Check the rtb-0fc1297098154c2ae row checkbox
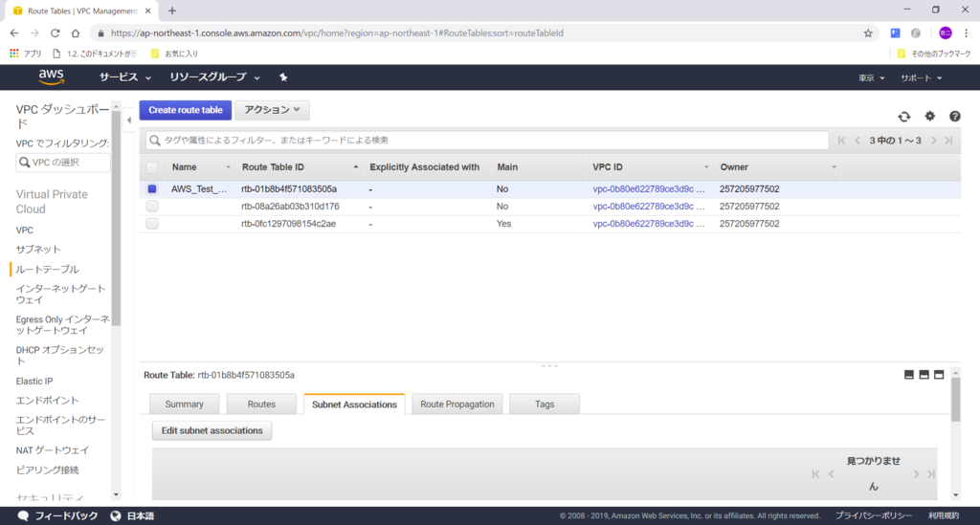Image resolution: width=980 pixels, height=525 pixels. (x=152, y=224)
